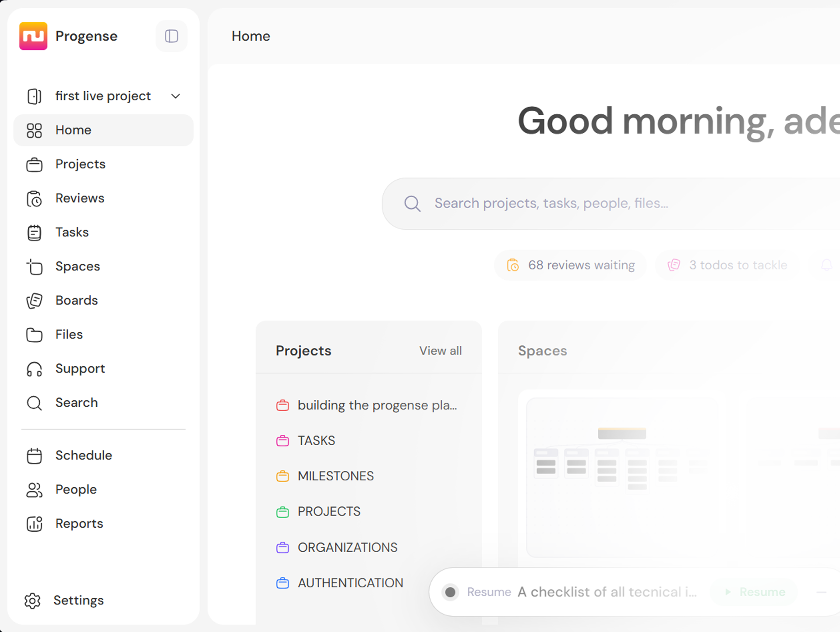The width and height of the screenshot is (840, 632).
Task: Click the orange briefcase icon beside MILESTONES
Action: (283, 476)
